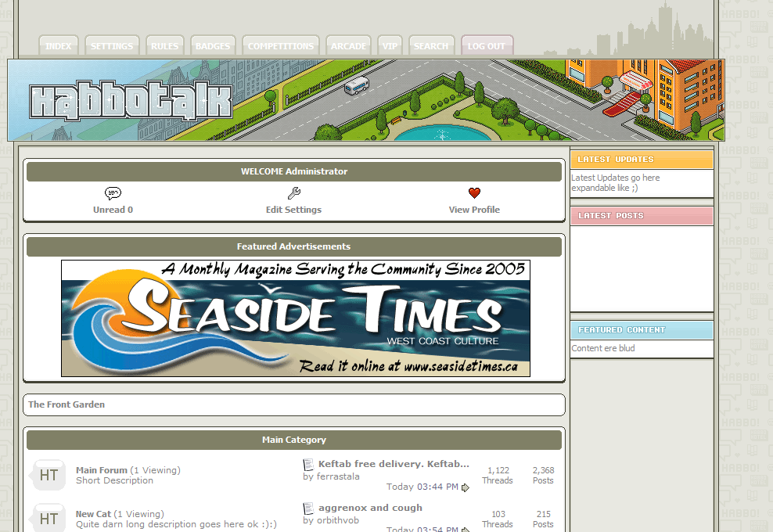773x532 pixels.
Task: Click the HT icon beside Main Forum
Action: pyautogui.click(x=49, y=476)
